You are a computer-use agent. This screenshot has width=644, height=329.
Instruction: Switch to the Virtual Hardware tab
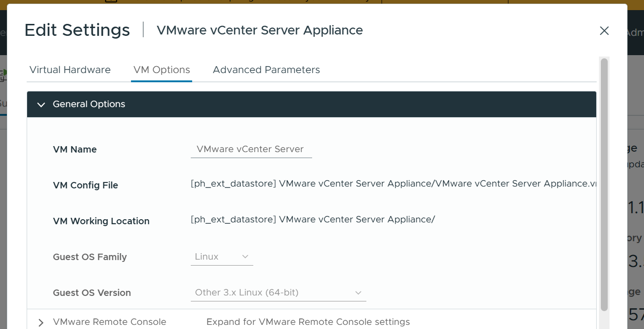(70, 70)
